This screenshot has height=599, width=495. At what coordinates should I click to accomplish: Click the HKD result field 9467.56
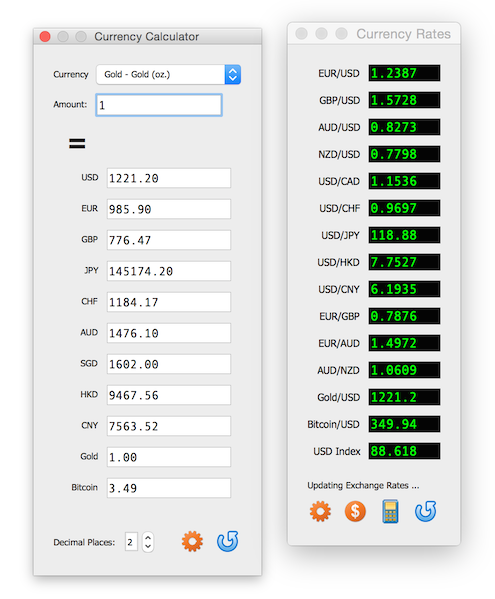pyautogui.click(x=169, y=395)
